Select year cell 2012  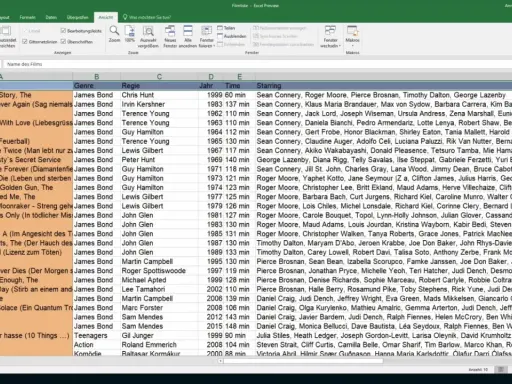(211, 317)
